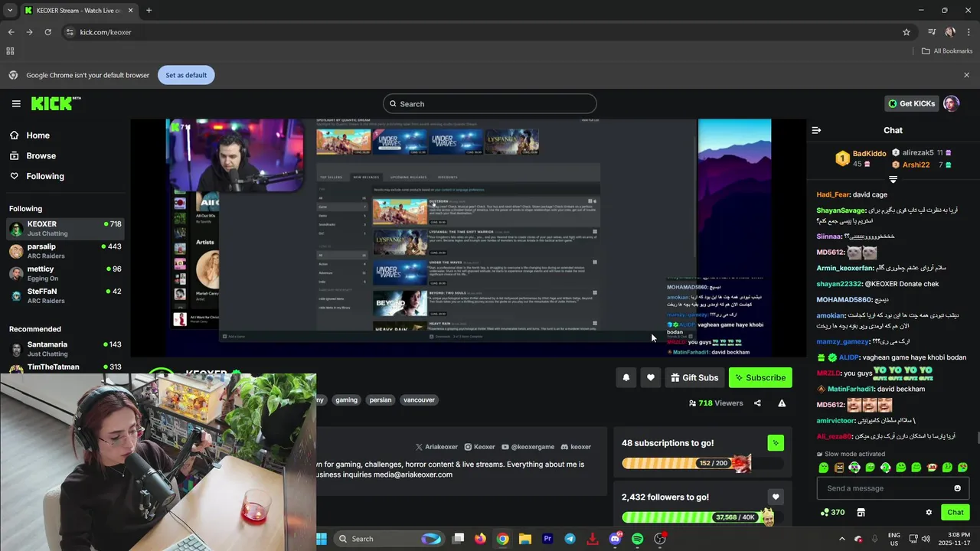The width and height of the screenshot is (980, 551).
Task: Collapse the chat panel
Action: point(816,130)
